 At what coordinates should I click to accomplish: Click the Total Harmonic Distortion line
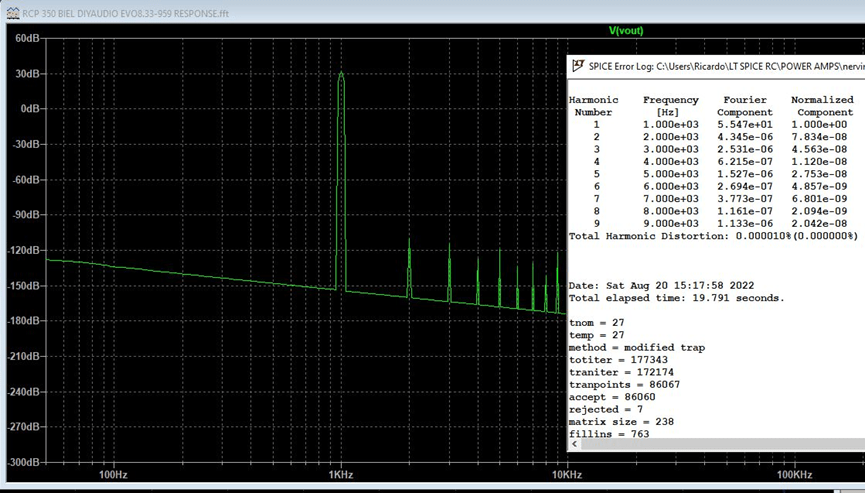(713, 236)
